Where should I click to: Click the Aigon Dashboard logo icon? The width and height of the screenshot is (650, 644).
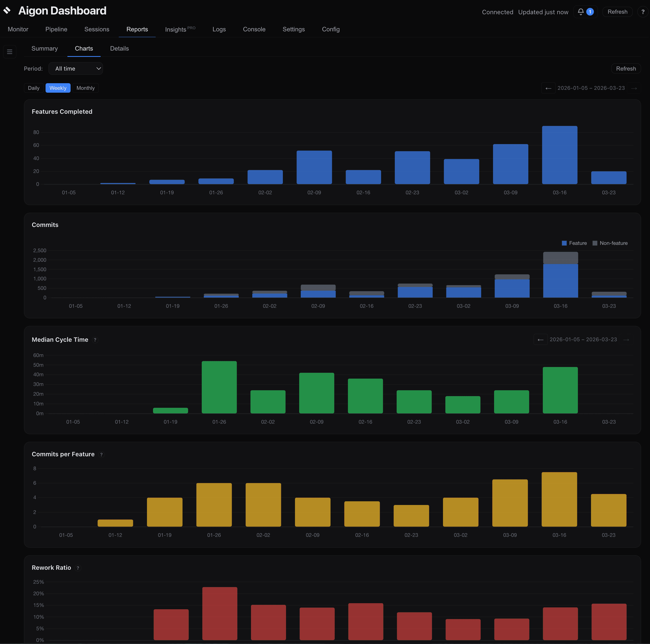7,11
